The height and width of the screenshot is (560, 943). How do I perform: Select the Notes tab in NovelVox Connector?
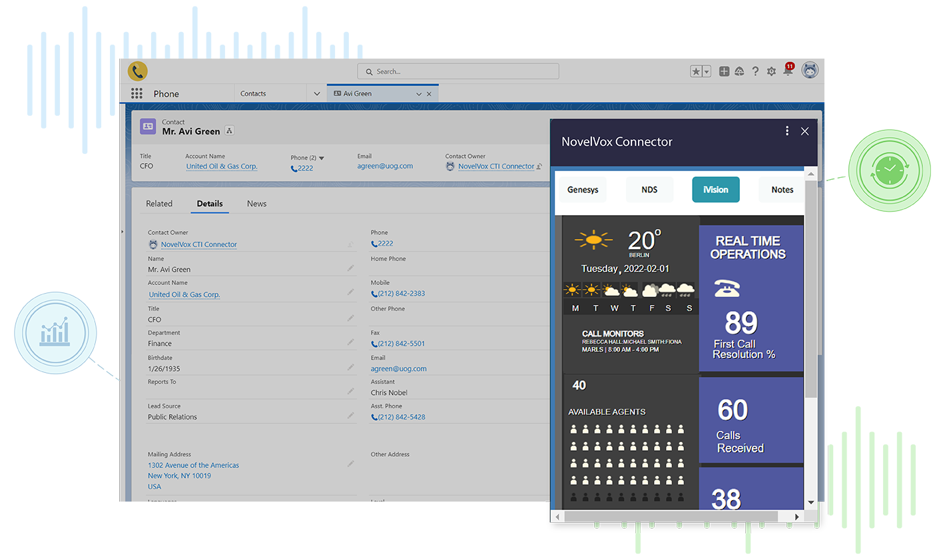tap(782, 189)
